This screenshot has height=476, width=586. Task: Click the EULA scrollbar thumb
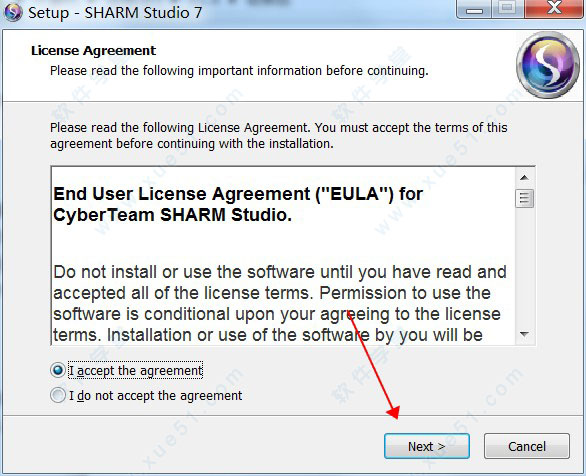[524, 198]
